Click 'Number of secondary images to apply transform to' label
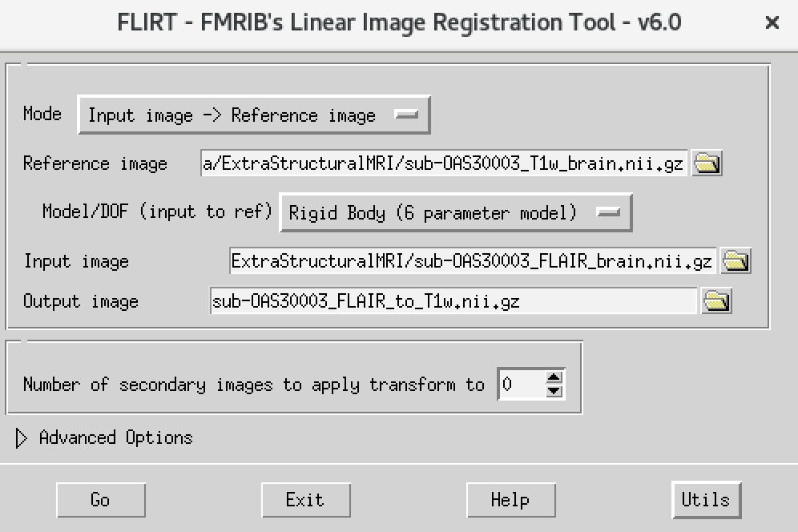The image size is (798, 532). (254, 385)
